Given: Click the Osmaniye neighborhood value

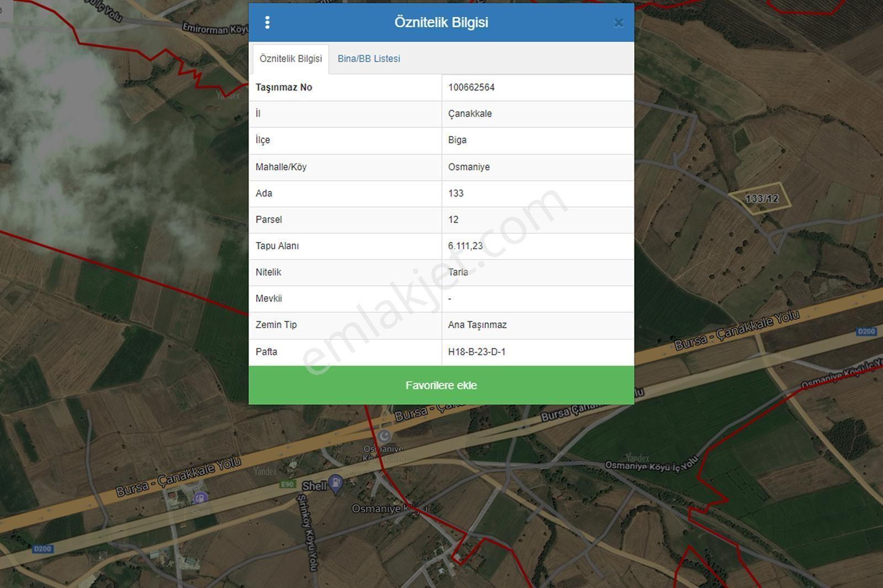Looking at the screenshot, I should [469, 167].
